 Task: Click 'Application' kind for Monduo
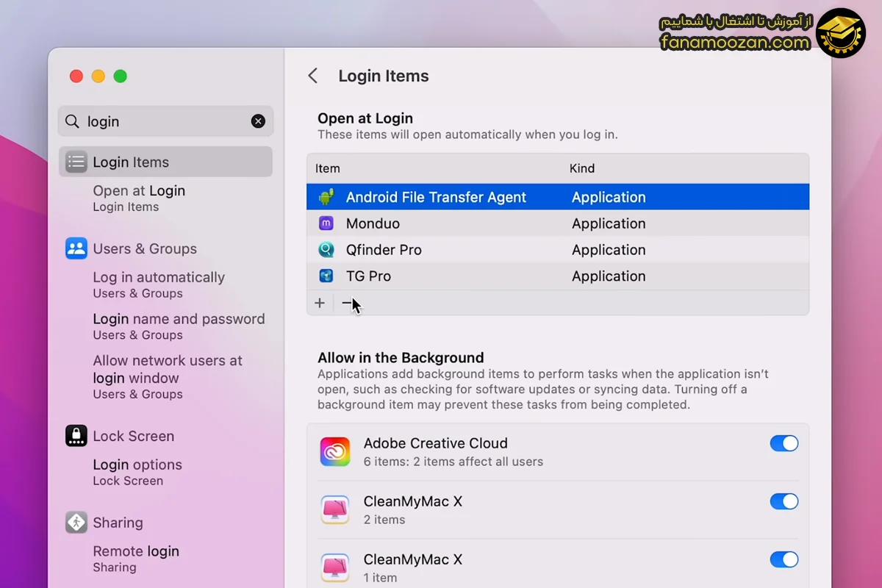pyautogui.click(x=609, y=223)
